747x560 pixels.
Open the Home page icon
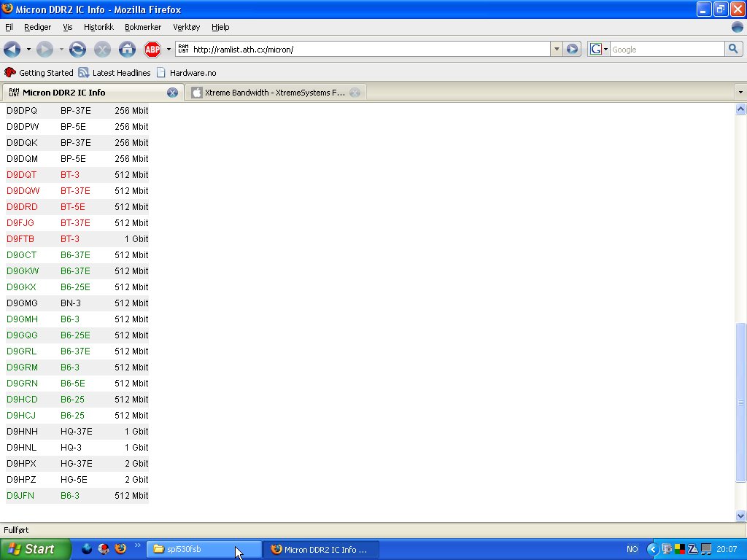(127, 49)
